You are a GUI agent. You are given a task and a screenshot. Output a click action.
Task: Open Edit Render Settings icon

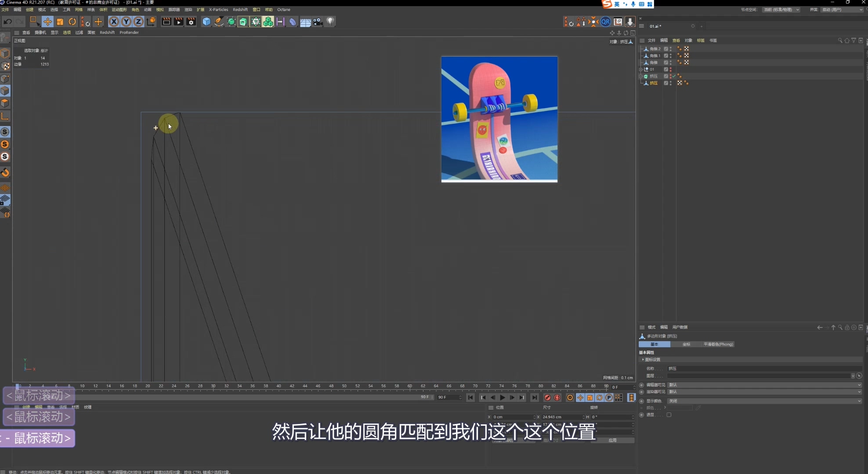[191, 22]
